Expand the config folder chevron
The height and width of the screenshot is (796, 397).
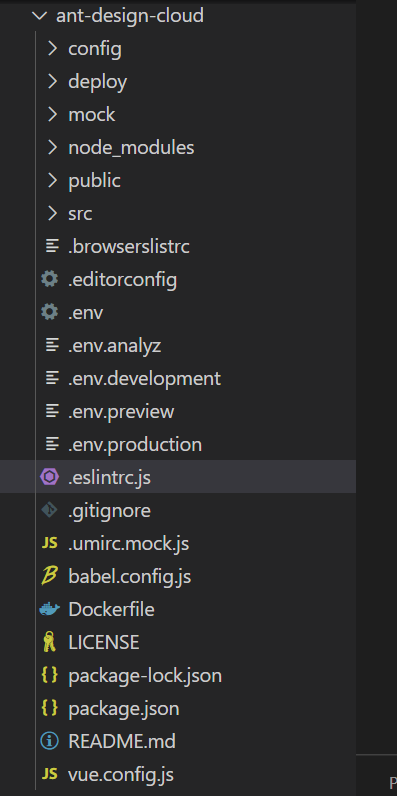click(52, 49)
